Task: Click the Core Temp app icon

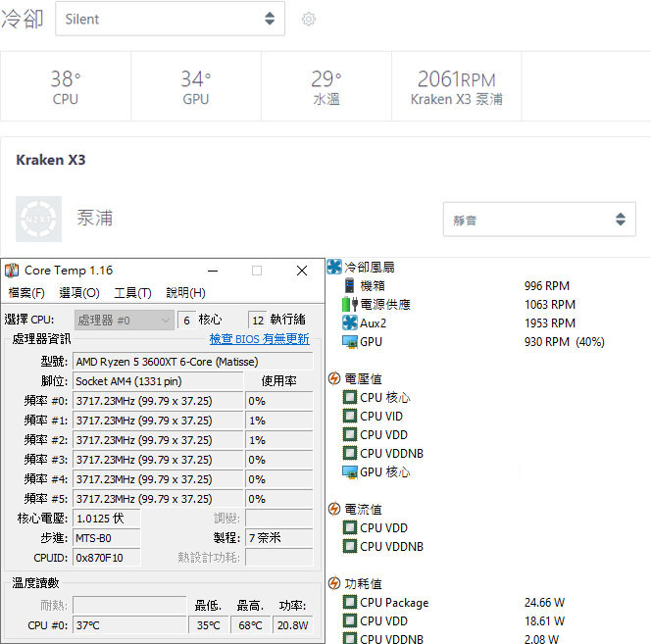Action: (x=12, y=271)
